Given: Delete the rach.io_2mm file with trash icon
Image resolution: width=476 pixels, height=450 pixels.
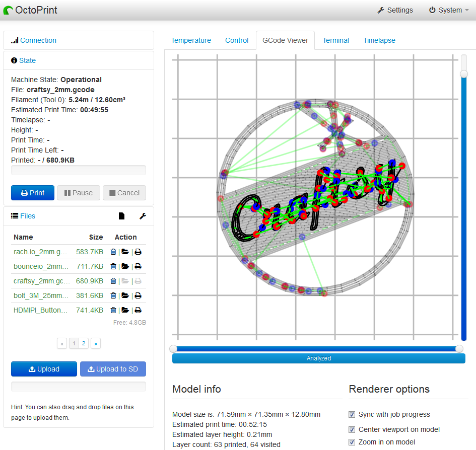Looking at the screenshot, I should coord(113,252).
